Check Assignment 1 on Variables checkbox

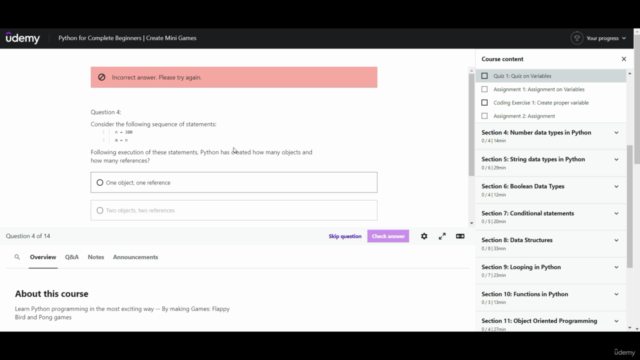(484, 89)
